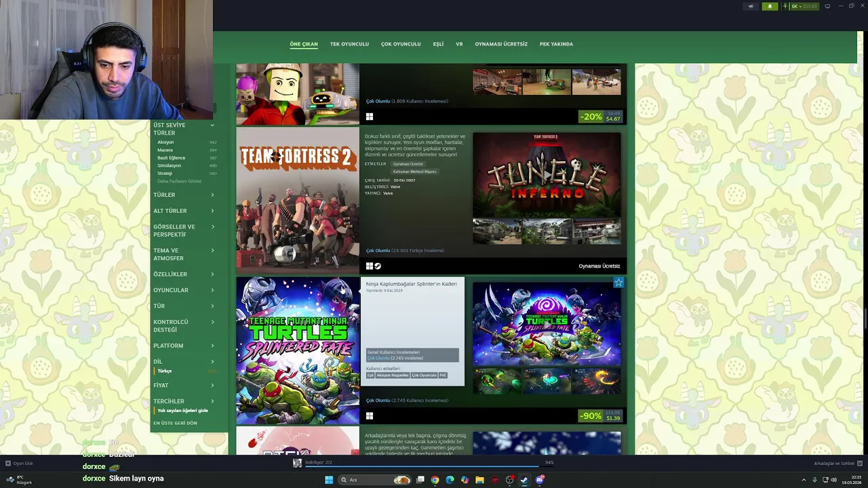This screenshot has height=488, width=868.
Task: Toggle Big Picture mode icon
Action: click(827, 6)
